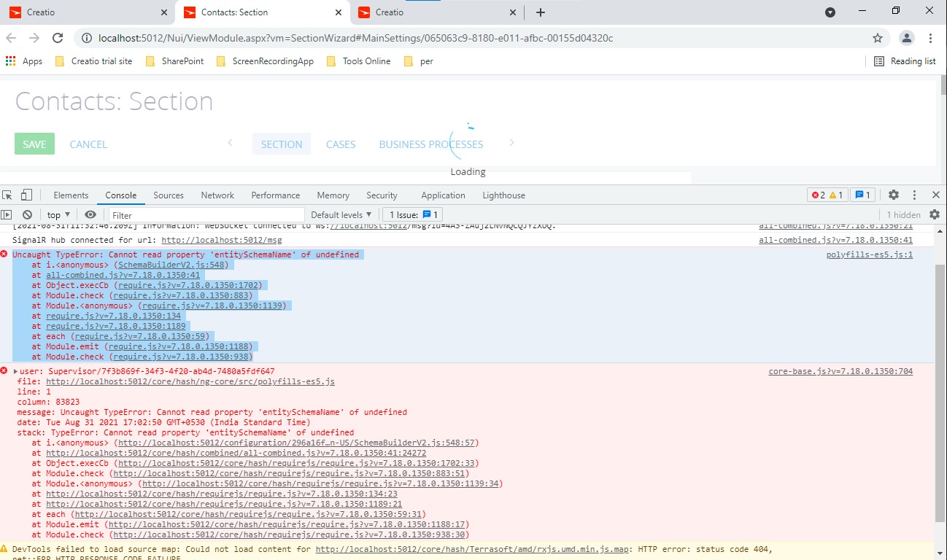Open the Security tab

pyautogui.click(x=382, y=195)
